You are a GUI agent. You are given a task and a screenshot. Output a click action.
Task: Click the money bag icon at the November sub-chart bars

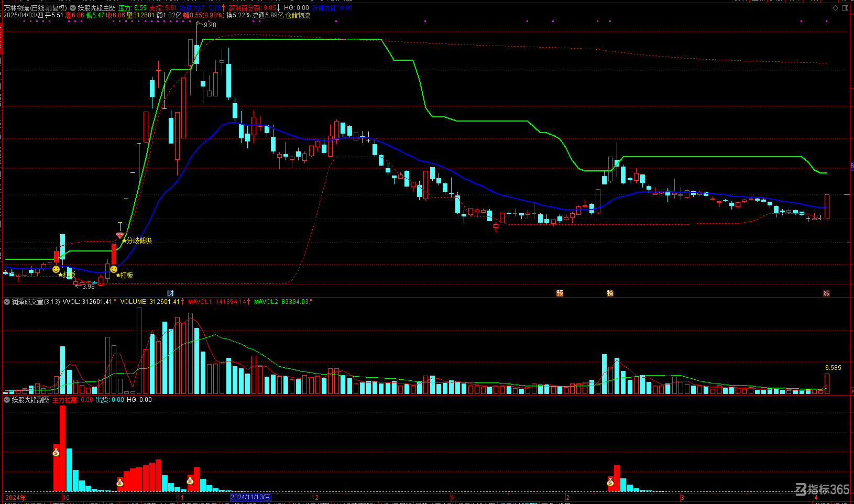point(190,480)
